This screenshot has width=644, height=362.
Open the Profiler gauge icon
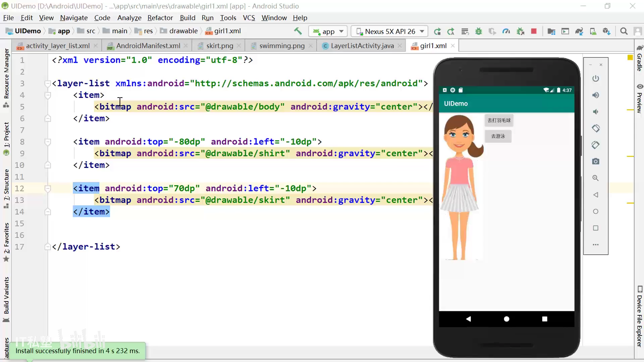[x=506, y=31]
